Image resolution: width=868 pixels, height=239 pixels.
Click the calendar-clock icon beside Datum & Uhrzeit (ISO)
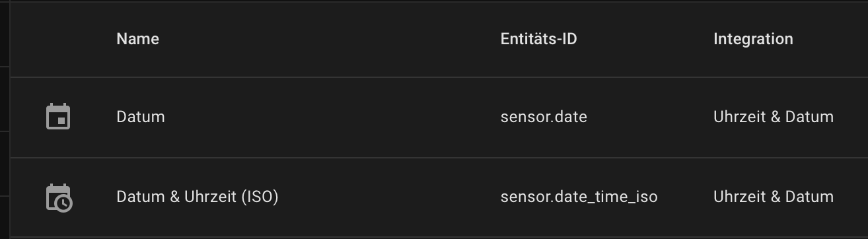pyautogui.click(x=59, y=197)
